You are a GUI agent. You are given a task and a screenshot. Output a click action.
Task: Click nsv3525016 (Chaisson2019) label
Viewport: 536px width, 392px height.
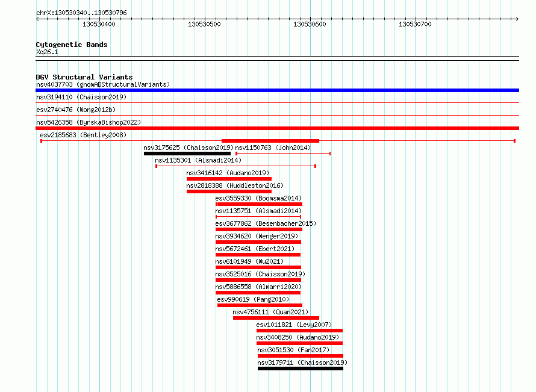[260, 274]
